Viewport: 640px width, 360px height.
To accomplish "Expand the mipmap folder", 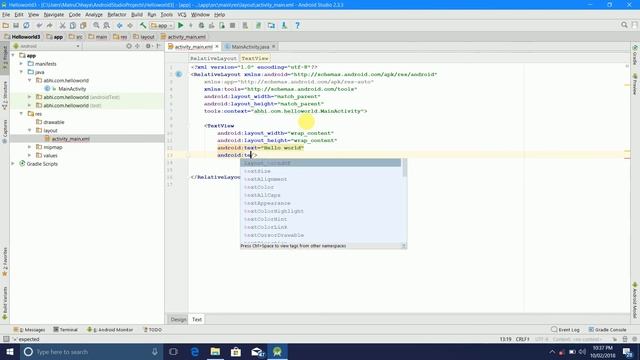I will point(29,147).
